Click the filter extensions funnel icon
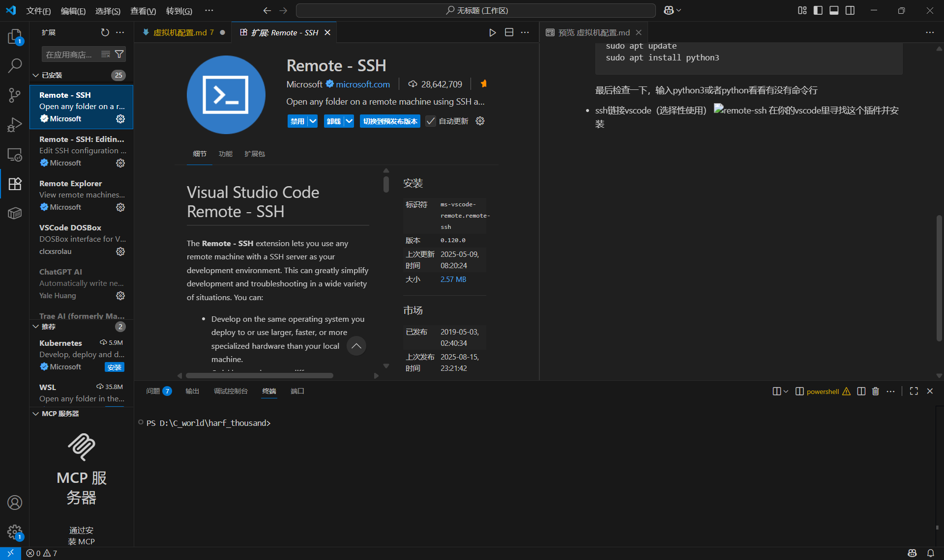Image resolution: width=944 pixels, height=560 pixels. [x=119, y=54]
